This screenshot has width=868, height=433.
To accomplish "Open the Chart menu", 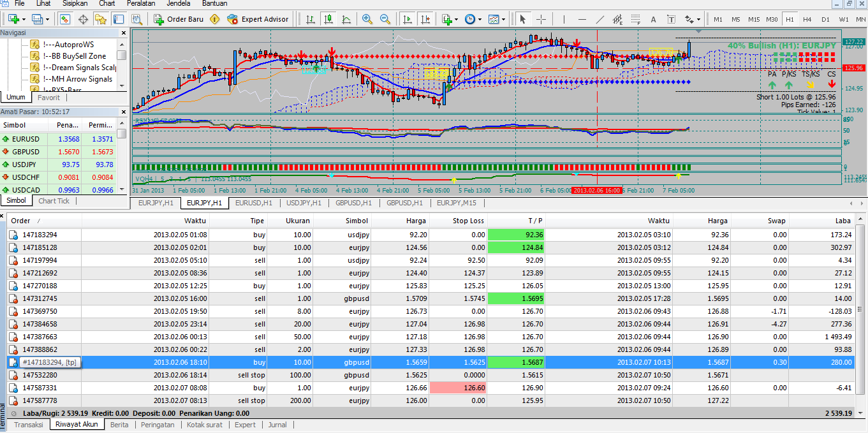I will click(x=107, y=3).
